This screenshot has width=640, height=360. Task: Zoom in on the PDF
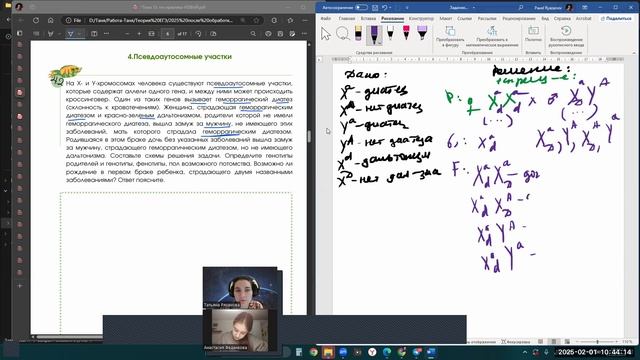click(139, 33)
